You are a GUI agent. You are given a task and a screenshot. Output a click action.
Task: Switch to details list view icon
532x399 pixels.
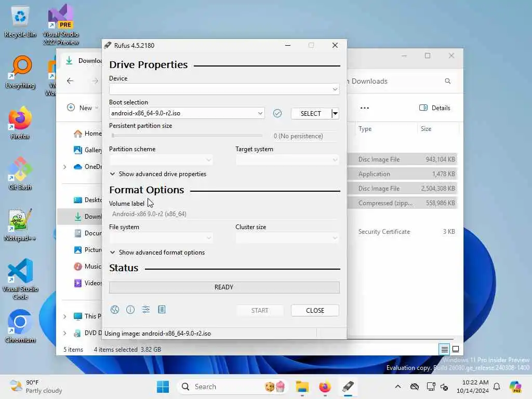click(x=444, y=349)
